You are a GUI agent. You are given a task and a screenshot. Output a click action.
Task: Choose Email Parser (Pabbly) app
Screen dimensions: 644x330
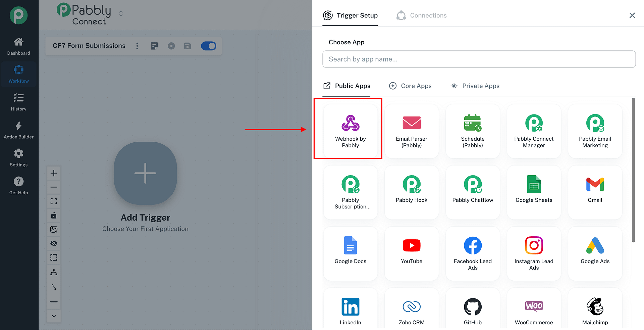point(412,131)
